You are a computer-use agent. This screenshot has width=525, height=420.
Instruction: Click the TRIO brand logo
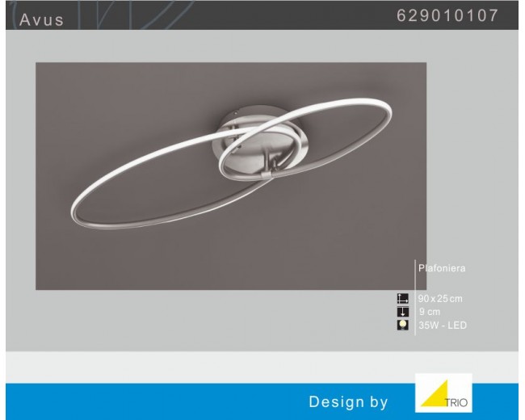pos(443,393)
